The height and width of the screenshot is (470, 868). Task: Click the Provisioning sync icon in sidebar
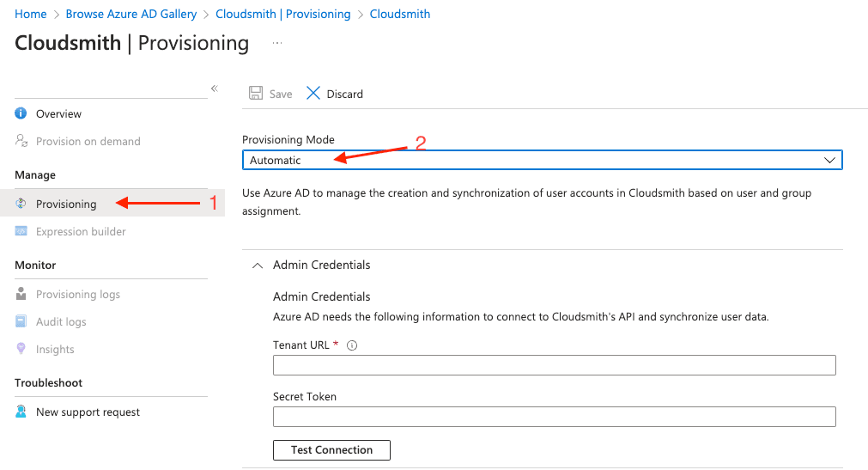click(x=21, y=204)
